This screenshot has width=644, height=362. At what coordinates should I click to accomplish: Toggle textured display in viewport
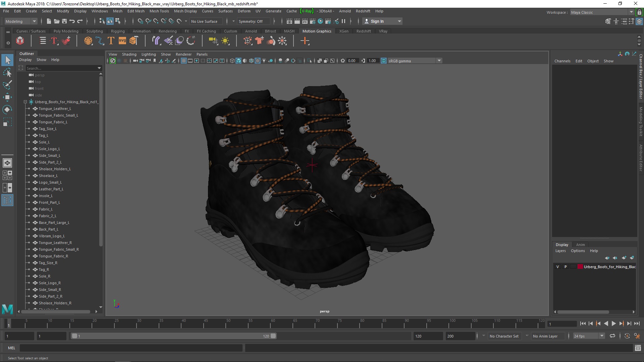tap(258, 61)
